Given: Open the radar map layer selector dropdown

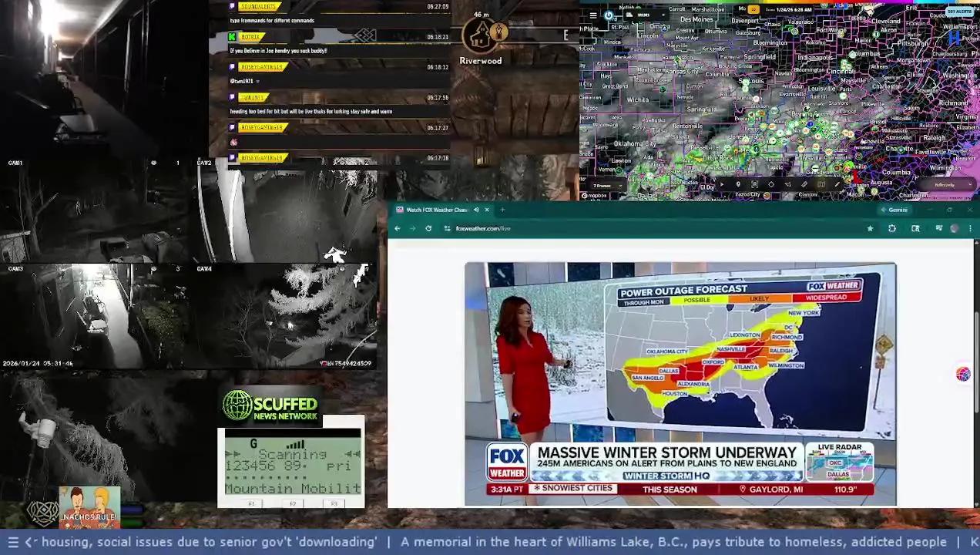Looking at the screenshot, I should 645,15.
